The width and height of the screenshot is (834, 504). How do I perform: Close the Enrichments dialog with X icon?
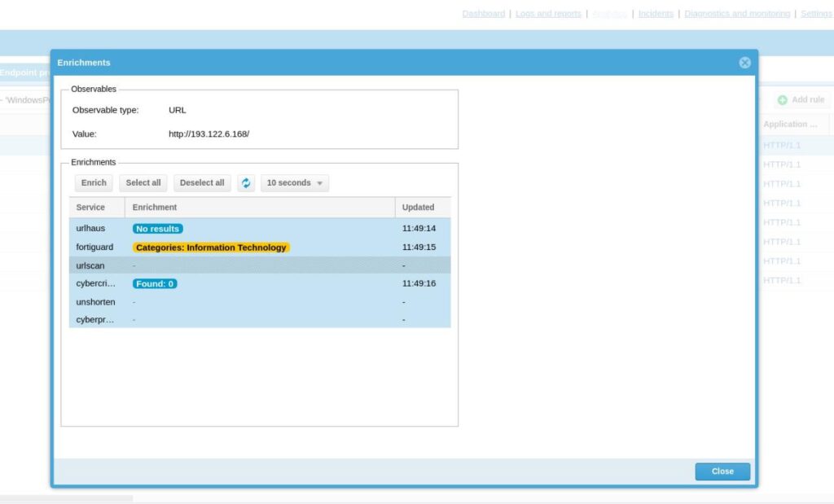[744, 63]
